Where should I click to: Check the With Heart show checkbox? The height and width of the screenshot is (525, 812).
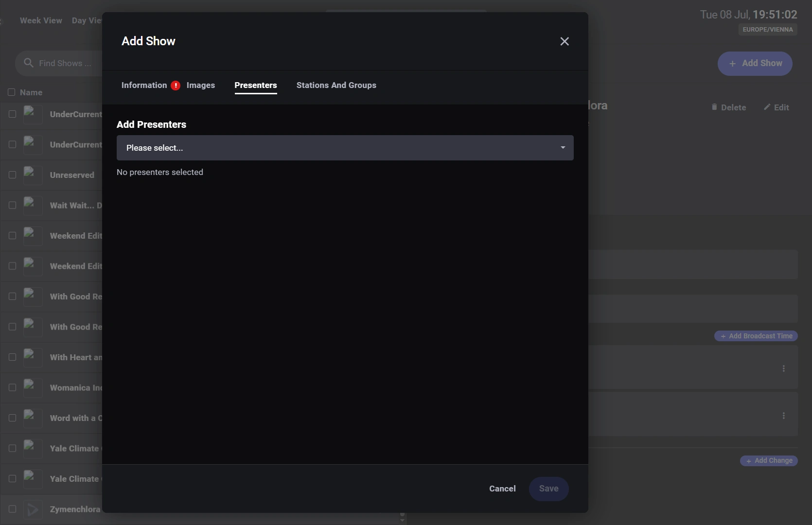point(13,357)
